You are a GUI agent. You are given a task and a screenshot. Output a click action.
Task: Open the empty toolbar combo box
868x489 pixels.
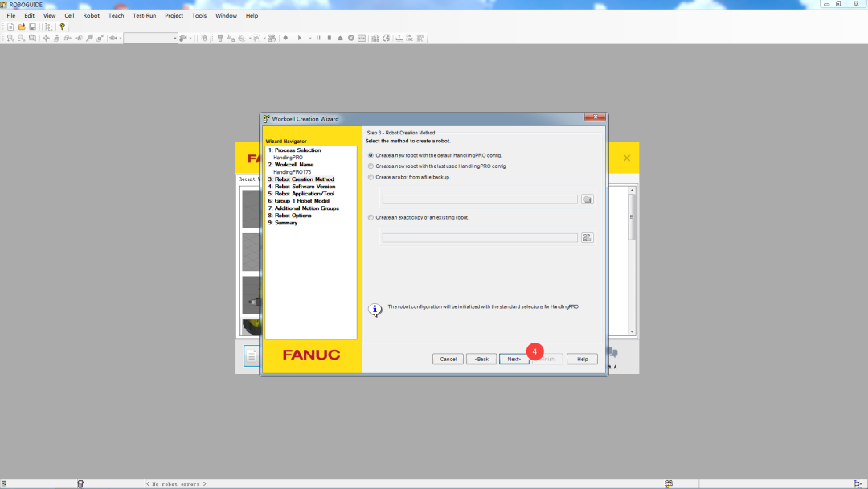150,39
